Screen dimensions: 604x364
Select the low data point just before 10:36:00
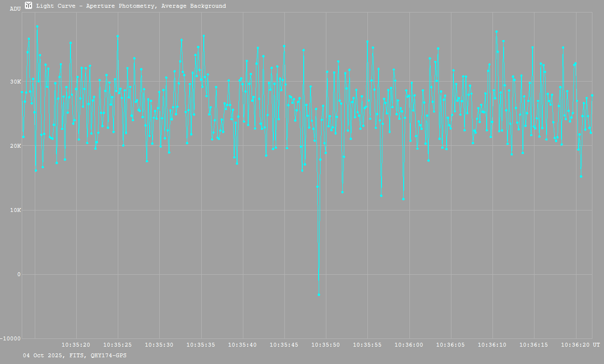403,199
